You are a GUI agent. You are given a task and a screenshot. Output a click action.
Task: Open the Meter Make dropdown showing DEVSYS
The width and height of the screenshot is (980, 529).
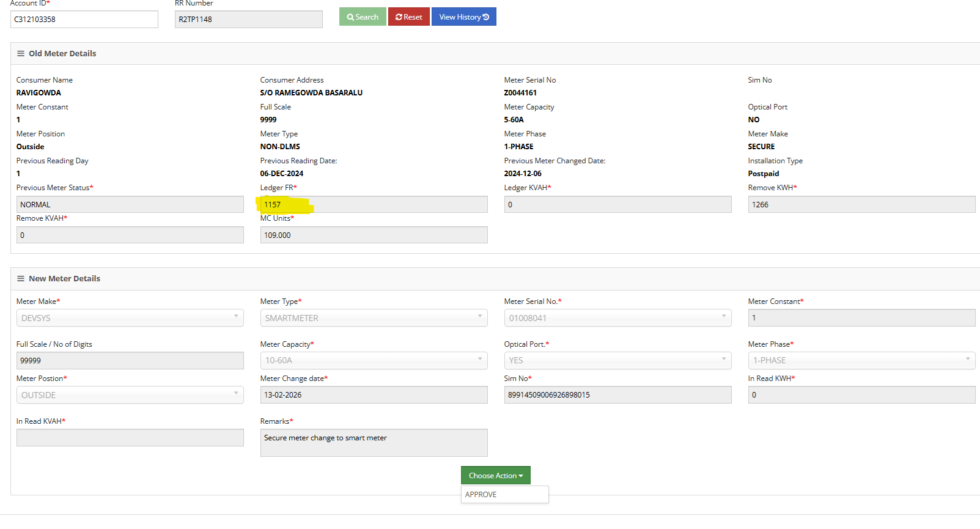(130, 318)
